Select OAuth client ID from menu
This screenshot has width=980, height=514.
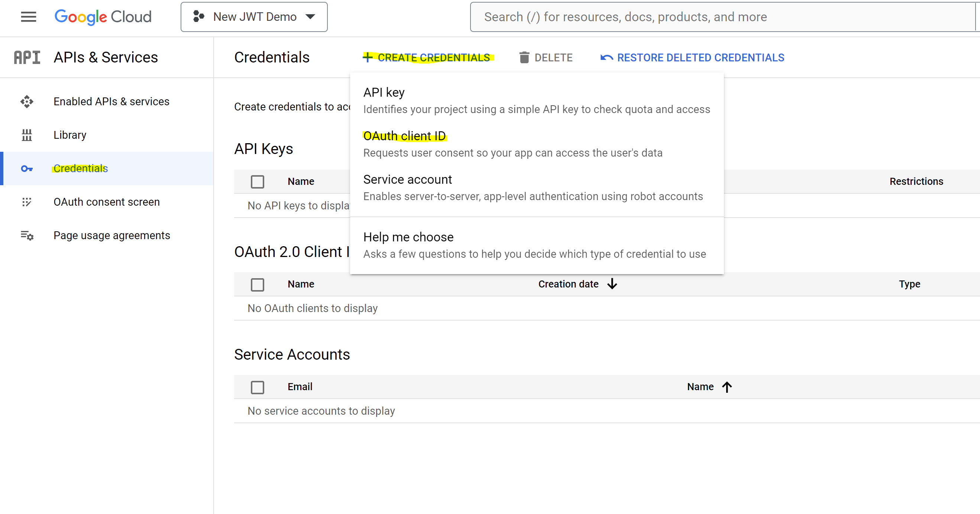[404, 136]
